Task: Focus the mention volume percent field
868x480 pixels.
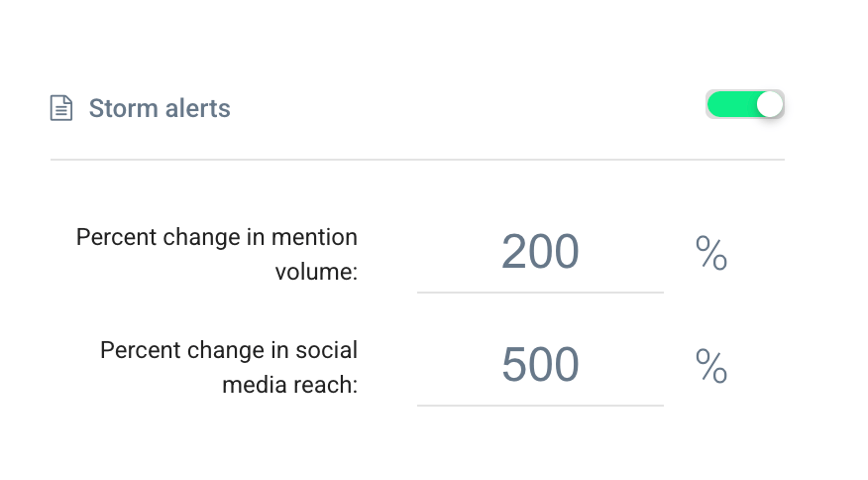Action: tap(540, 253)
